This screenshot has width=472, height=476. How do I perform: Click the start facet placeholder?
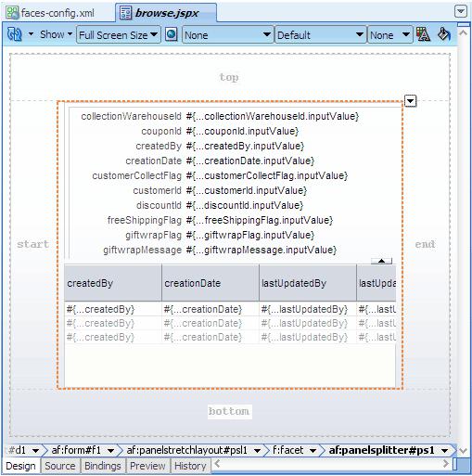click(32, 244)
